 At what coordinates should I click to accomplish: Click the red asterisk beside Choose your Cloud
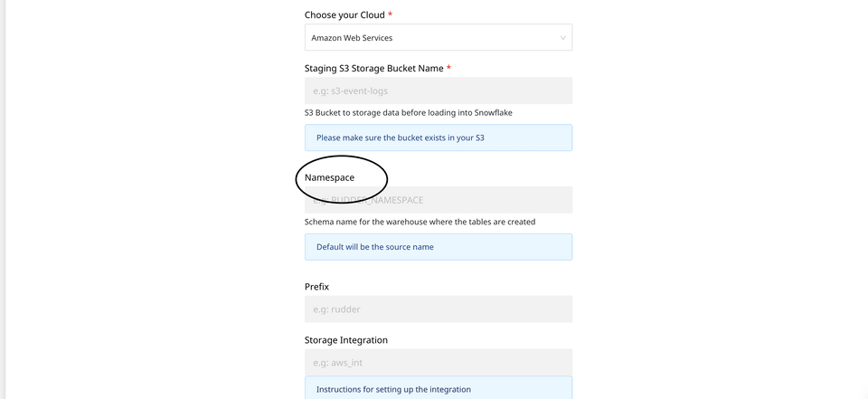click(x=390, y=15)
